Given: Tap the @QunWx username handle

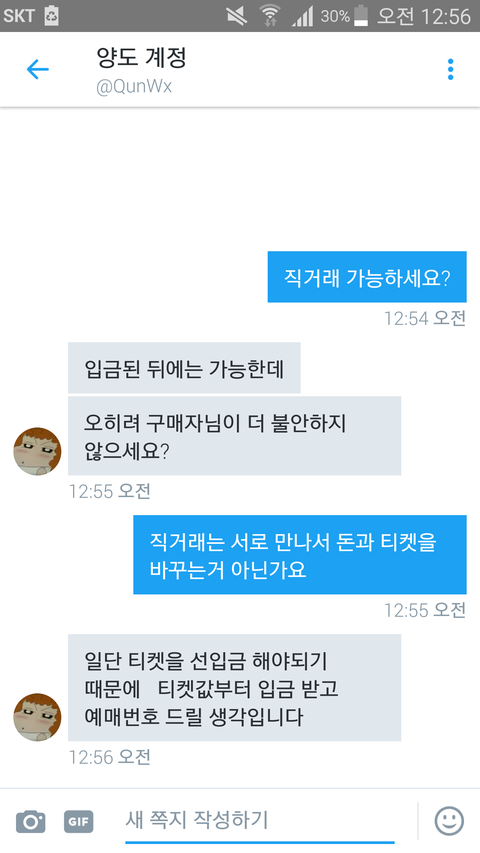Looking at the screenshot, I should tap(134, 86).
